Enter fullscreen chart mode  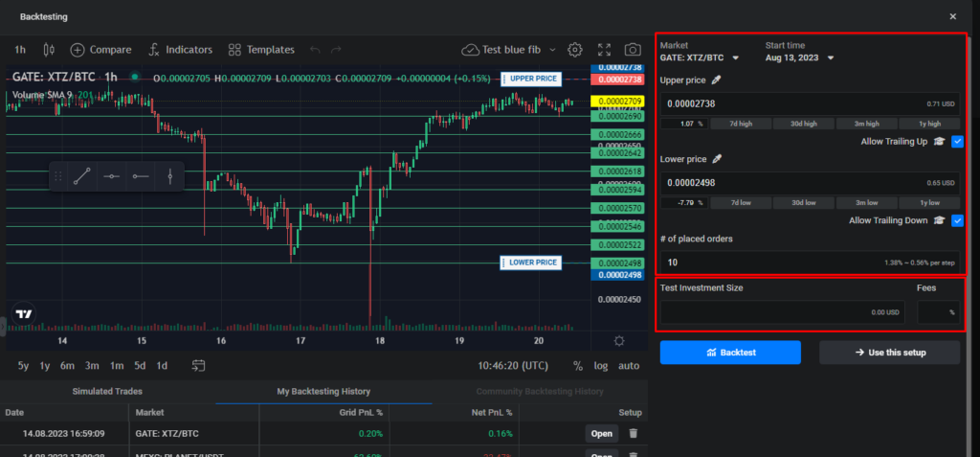pos(604,49)
